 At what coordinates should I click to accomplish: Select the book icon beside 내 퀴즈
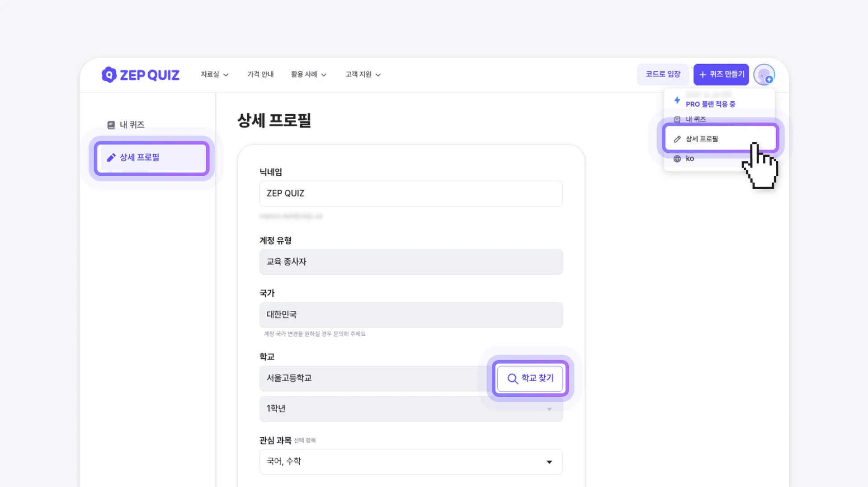(111, 125)
